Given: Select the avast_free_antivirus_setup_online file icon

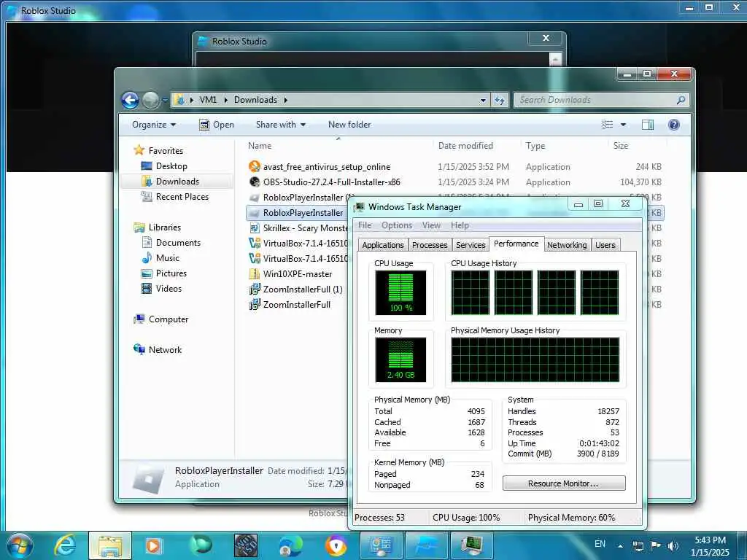Looking at the screenshot, I should [x=255, y=167].
